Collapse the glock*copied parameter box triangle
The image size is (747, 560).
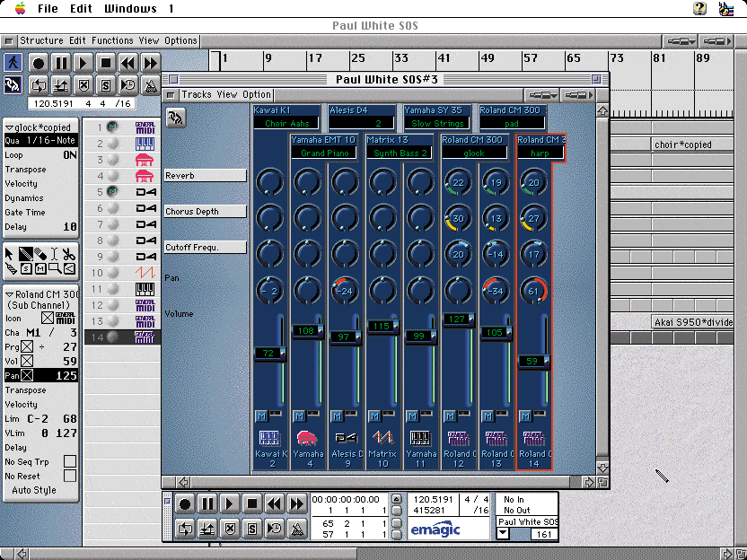(x=10, y=127)
